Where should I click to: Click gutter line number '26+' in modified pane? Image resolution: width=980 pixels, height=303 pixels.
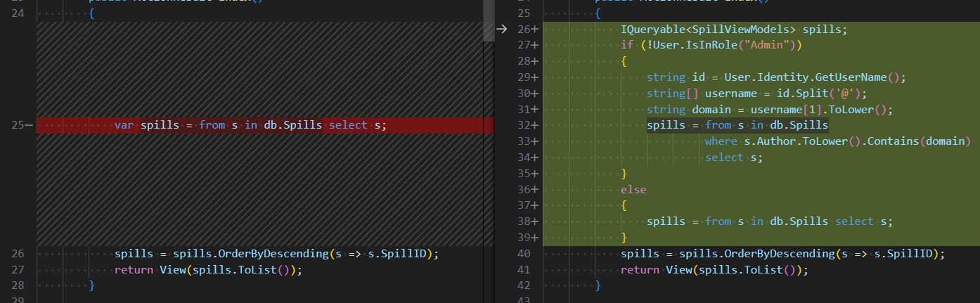(527, 30)
